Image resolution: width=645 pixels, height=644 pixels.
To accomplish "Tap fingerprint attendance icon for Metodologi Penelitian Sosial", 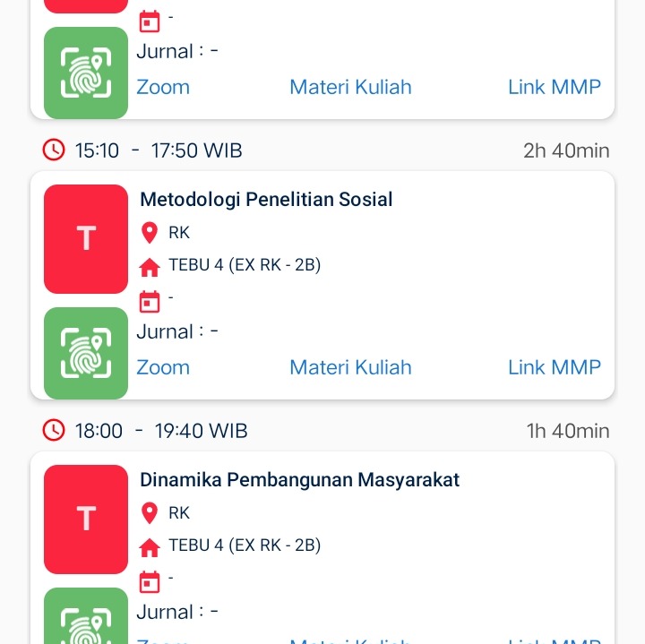I will (86, 352).
